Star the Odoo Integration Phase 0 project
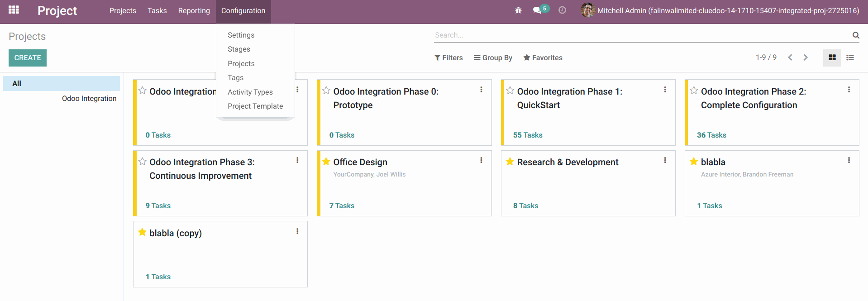The image size is (868, 301). [326, 91]
